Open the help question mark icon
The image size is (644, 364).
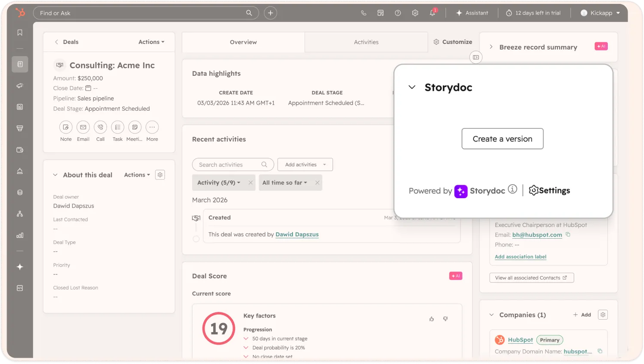pyautogui.click(x=398, y=13)
